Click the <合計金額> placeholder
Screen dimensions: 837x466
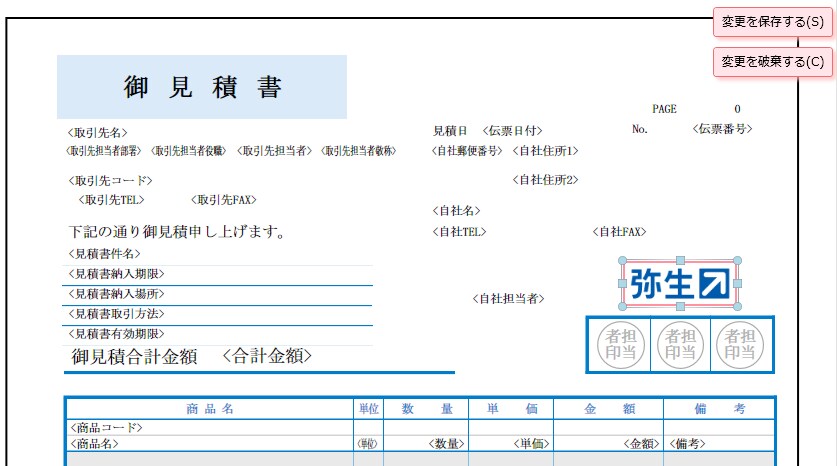(x=267, y=356)
